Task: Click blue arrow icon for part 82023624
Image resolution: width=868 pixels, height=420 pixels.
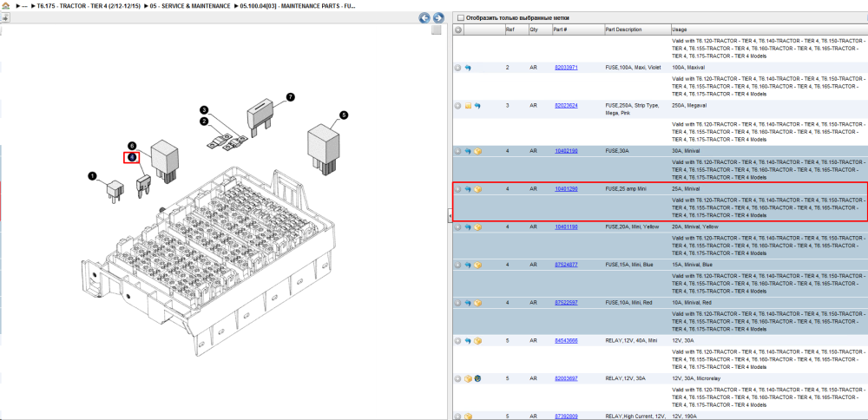Action: pyautogui.click(x=477, y=105)
